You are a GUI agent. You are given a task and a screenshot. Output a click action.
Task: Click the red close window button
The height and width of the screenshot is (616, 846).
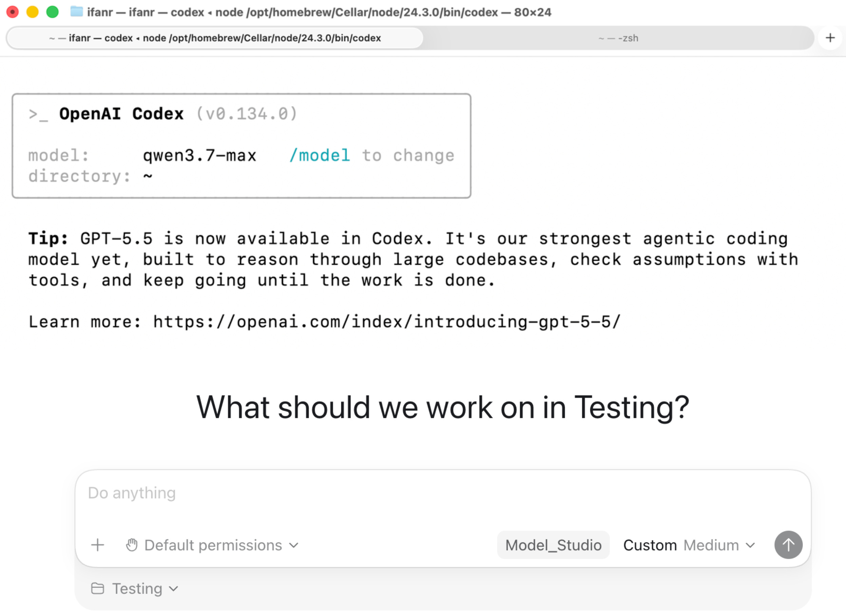click(12, 12)
